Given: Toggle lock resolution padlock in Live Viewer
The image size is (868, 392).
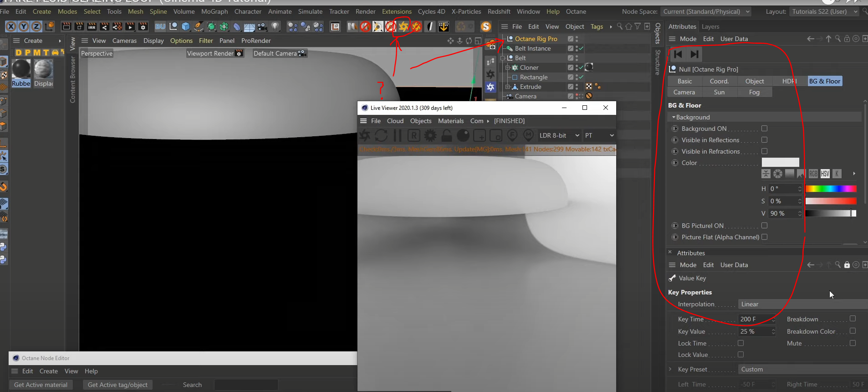Looking at the screenshot, I should pos(447,135).
